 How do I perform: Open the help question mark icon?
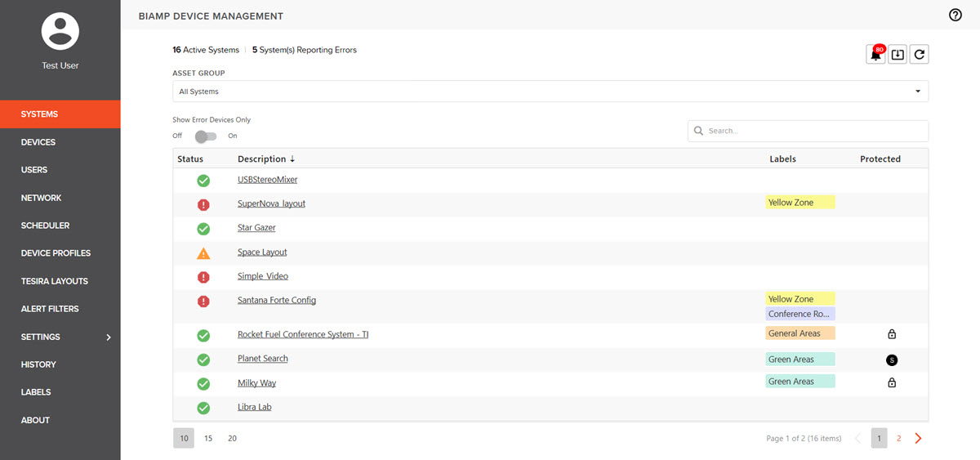pyautogui.click(x=955, y=16)
